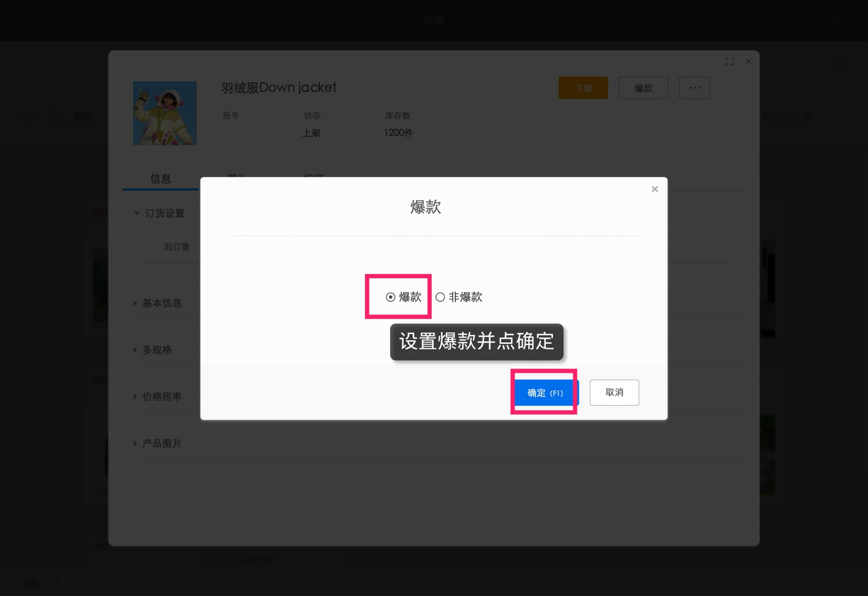
Task: Click the circular icon in the top-right header
Action: tap(837, 19)
